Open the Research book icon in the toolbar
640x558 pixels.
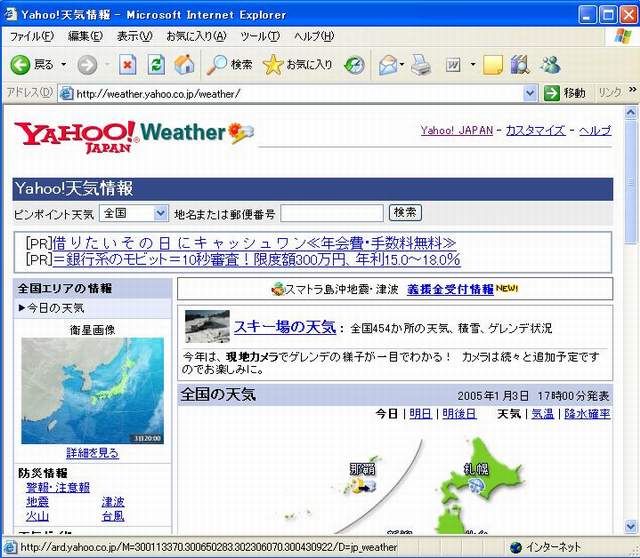tap(520, 64)
